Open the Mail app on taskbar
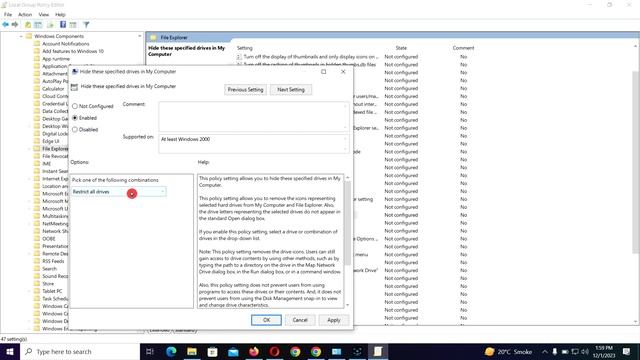The height and width of the screenshot is (360, 640). (233, 351)
